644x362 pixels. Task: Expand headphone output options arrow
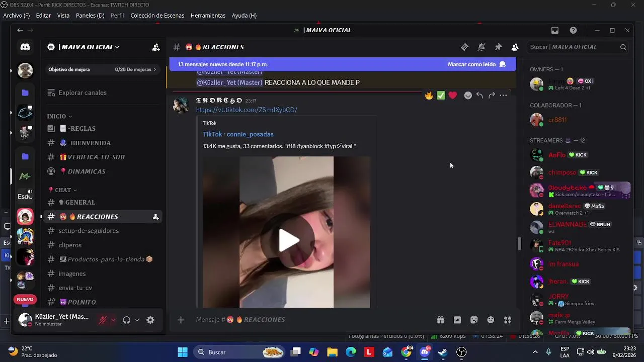pos(137,320)
